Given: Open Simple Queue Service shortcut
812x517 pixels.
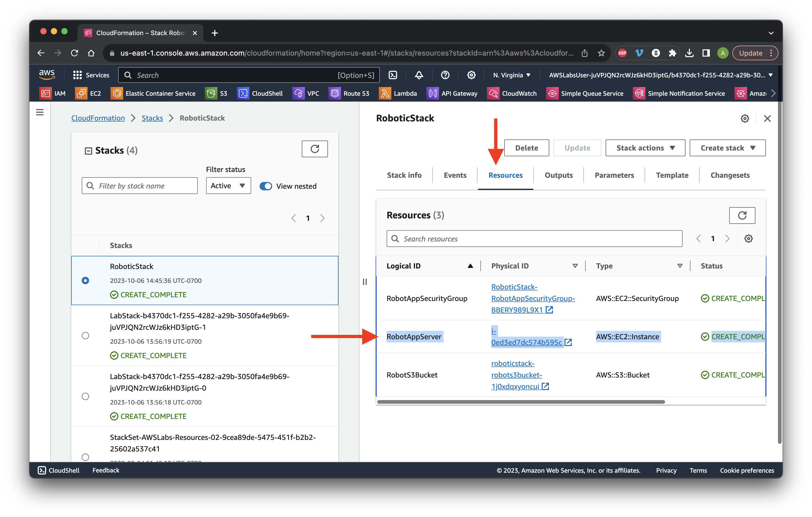Looking at the screenshot, I should tap(585, 94).
